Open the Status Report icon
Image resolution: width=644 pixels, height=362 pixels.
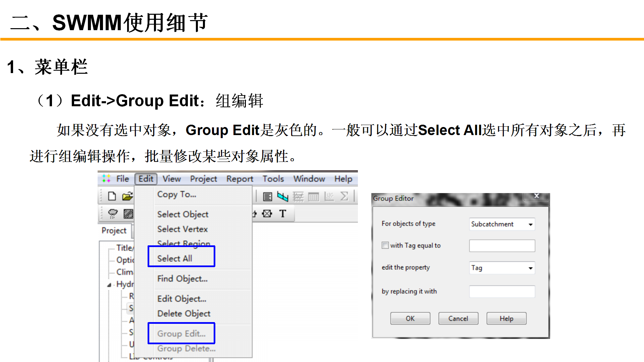267,197
